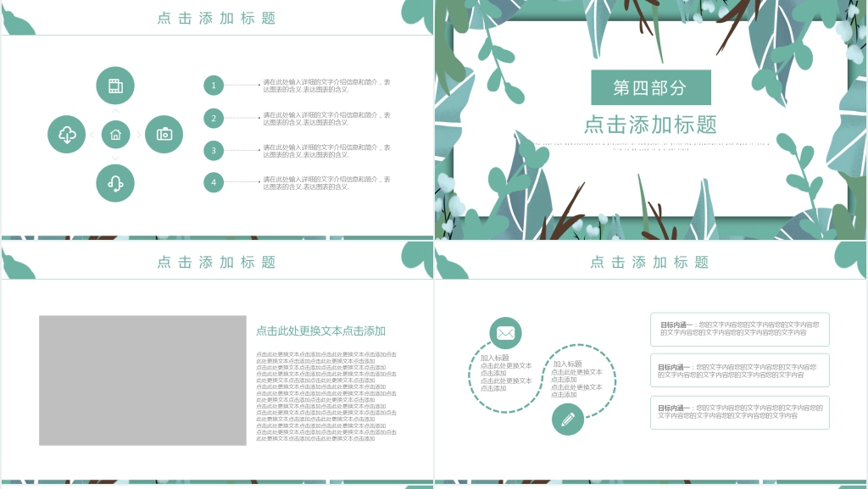Screen dimensions: 868x489
Task: Select the bottom 目标内通一 text box
Action: [739, 412]
